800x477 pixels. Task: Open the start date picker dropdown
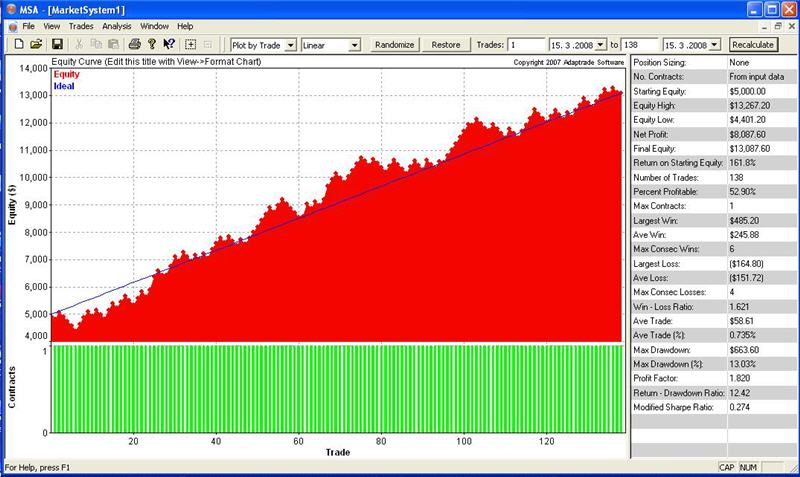[x=601, y=45]
